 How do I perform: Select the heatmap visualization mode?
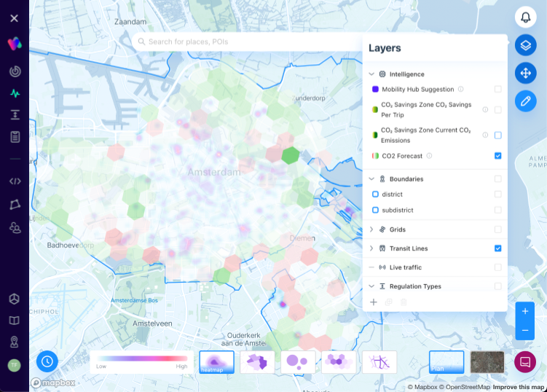[x=216, y=361]
